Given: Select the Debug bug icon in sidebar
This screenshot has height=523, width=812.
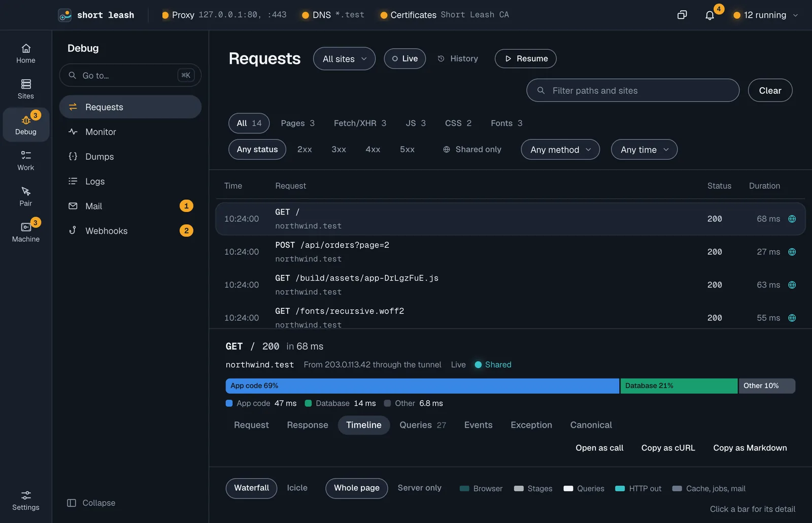Looking at the screenshot, I should [x=26, y=120].
